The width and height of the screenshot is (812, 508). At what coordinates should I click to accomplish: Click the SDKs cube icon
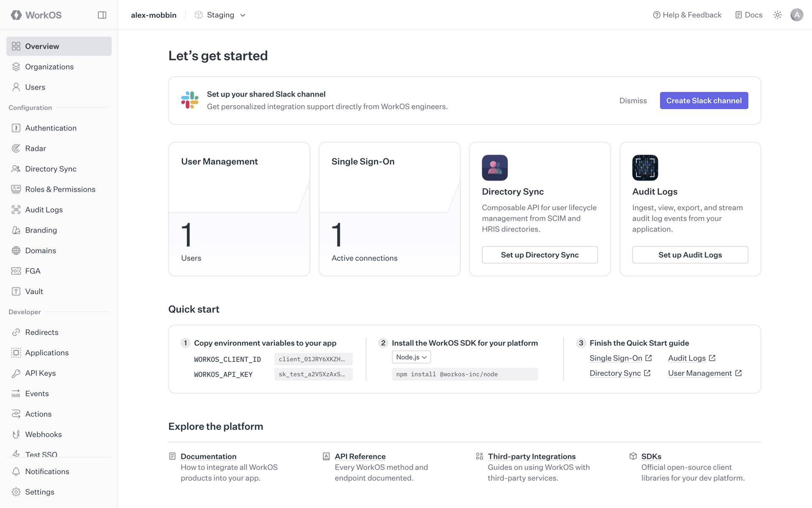633,456
